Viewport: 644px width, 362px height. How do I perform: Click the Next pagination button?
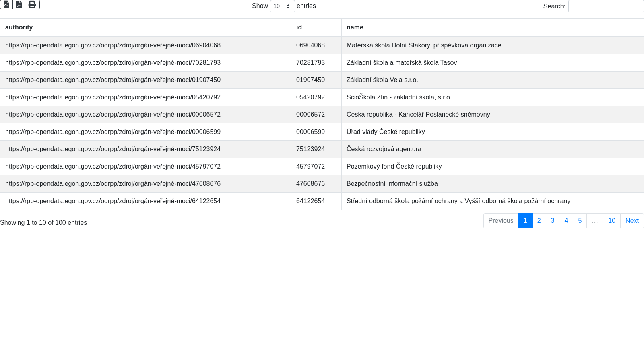632,221
